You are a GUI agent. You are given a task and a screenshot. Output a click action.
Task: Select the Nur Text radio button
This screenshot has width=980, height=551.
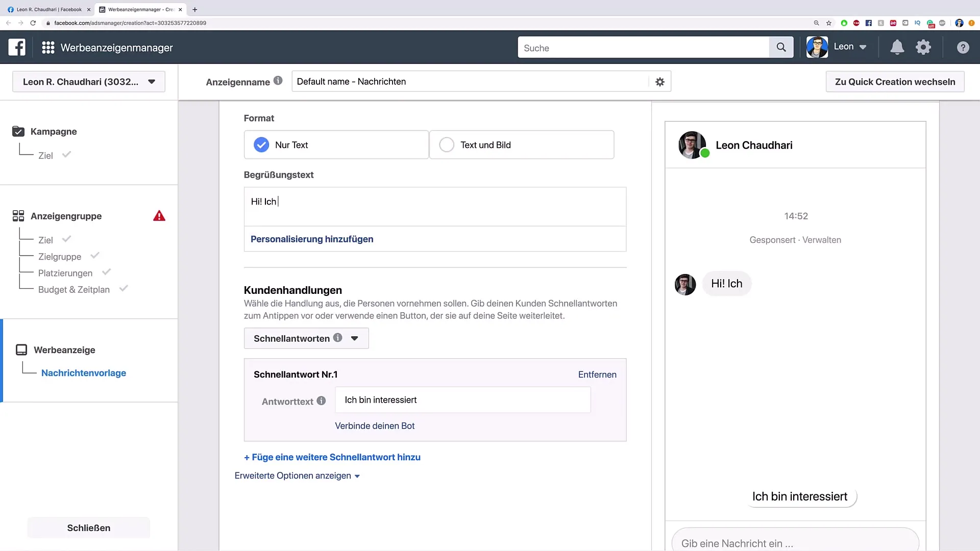[261, 145]
